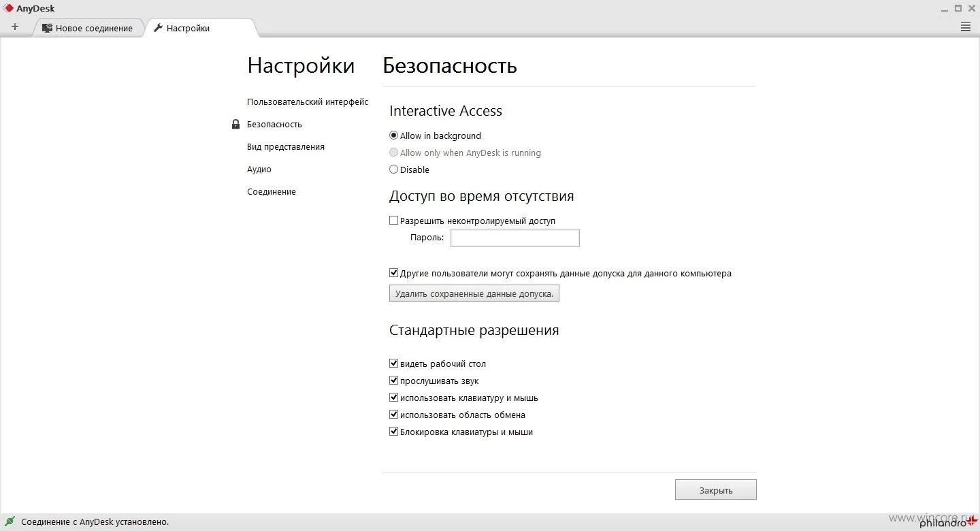The height and width of the screenshot is (531, 980).
Task: Select Allow in background option
Action: click(x=393, y=135)
